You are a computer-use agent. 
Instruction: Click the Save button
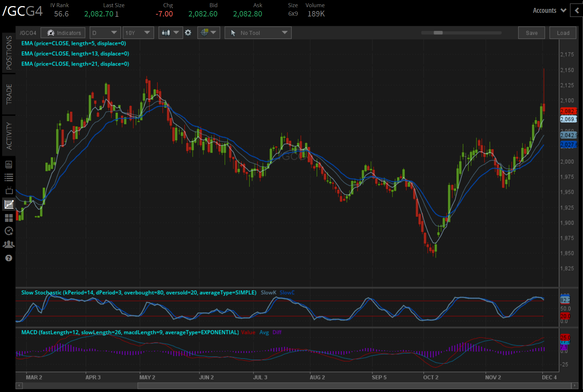coord(531,33)
